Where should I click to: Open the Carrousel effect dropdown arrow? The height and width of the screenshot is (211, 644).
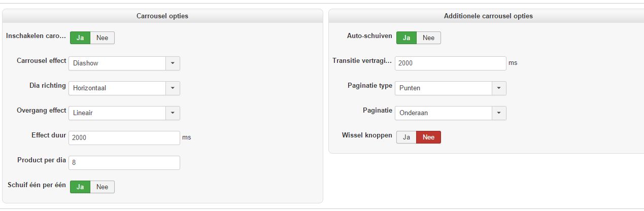pyautogui.click(x=173, y=63)
